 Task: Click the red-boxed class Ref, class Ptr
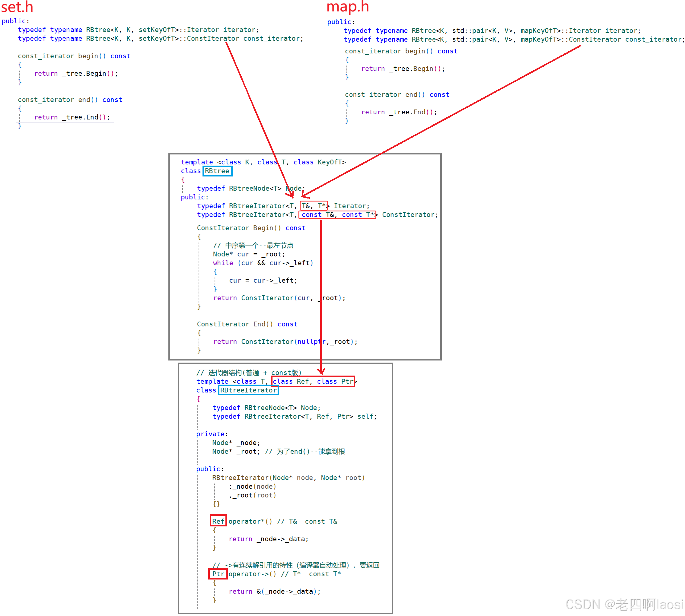313,381
